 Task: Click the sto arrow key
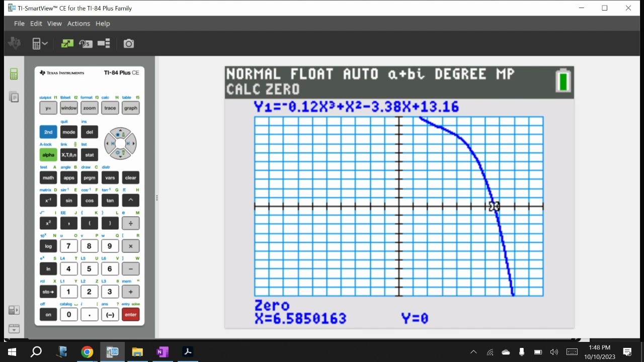point(48,292)
